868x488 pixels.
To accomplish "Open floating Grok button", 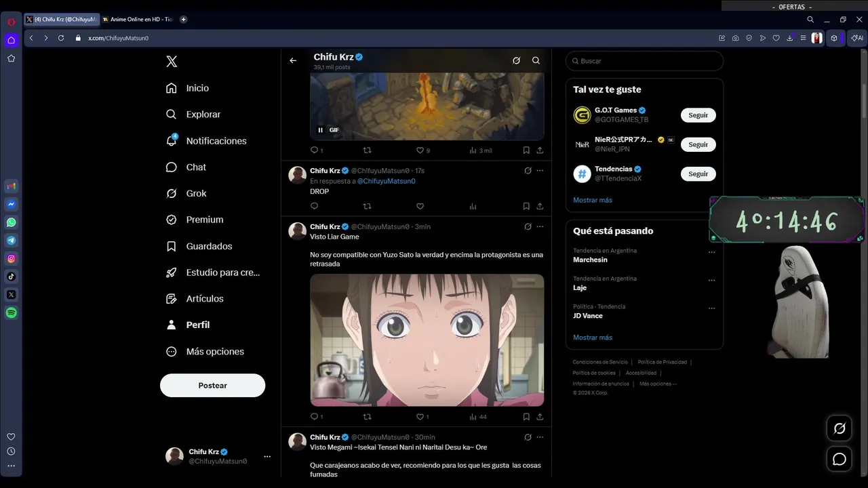I will [x=840, y=428].
